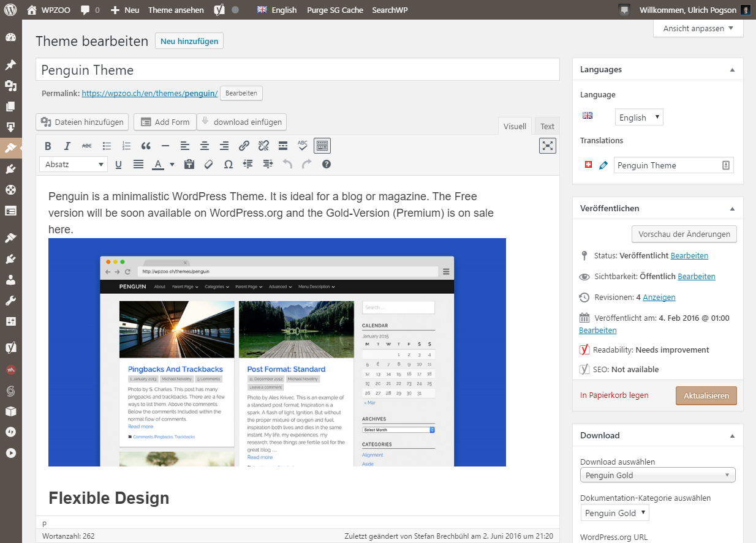This screenshot has height=543, width=756.
Task: Open keyboard shortcuts help question mark
Action: point(327,164)
